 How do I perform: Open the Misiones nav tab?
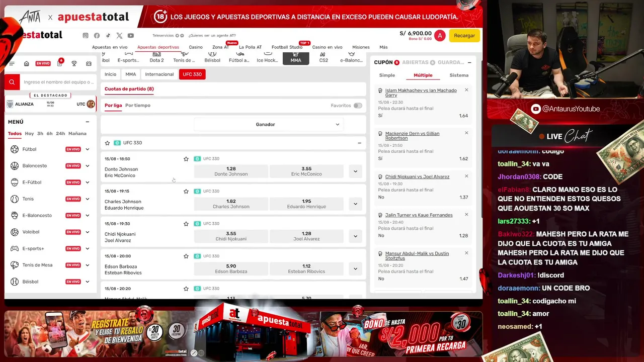pos(361,47)
